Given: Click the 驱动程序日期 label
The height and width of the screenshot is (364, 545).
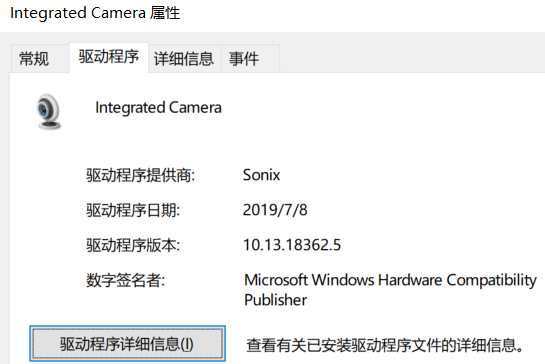Looking at the screenshot, I should pos(133,210).
